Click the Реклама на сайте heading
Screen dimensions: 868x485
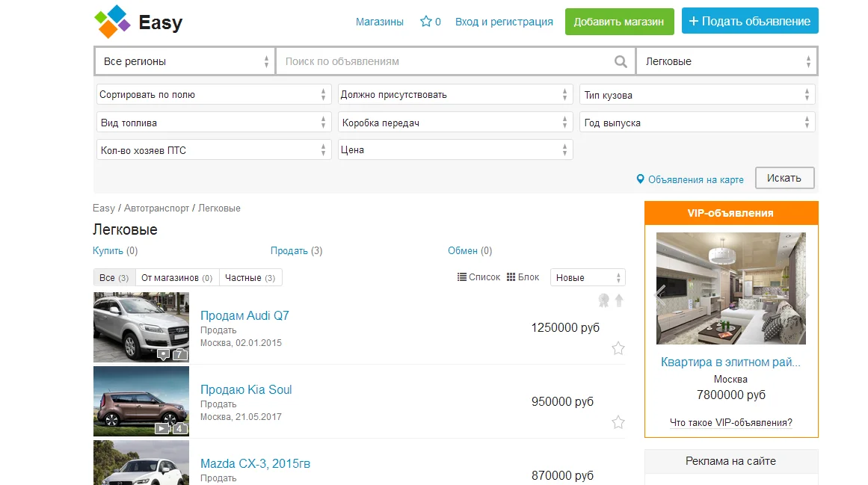[730, 461]
